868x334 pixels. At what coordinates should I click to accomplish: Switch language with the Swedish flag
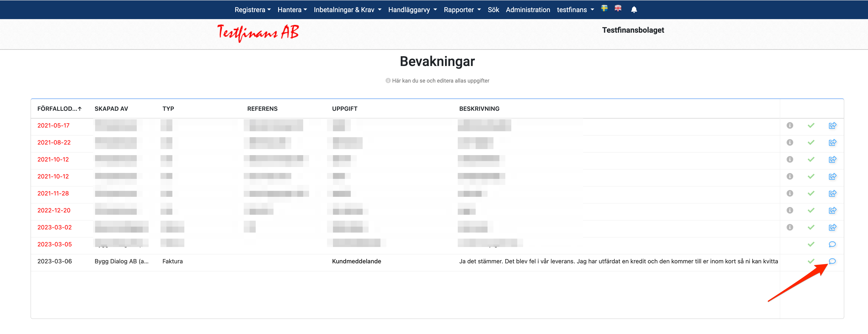click(x=604, y=8)
